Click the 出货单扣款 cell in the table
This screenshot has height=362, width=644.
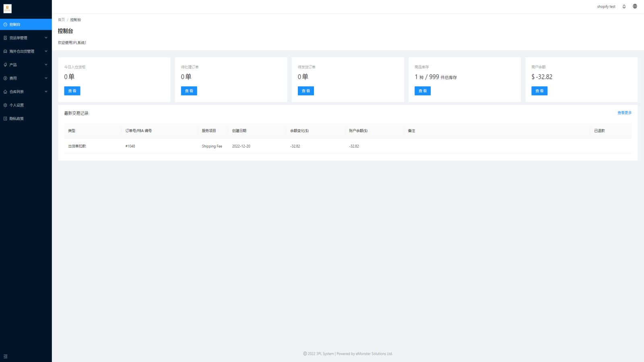coord(77,146)
